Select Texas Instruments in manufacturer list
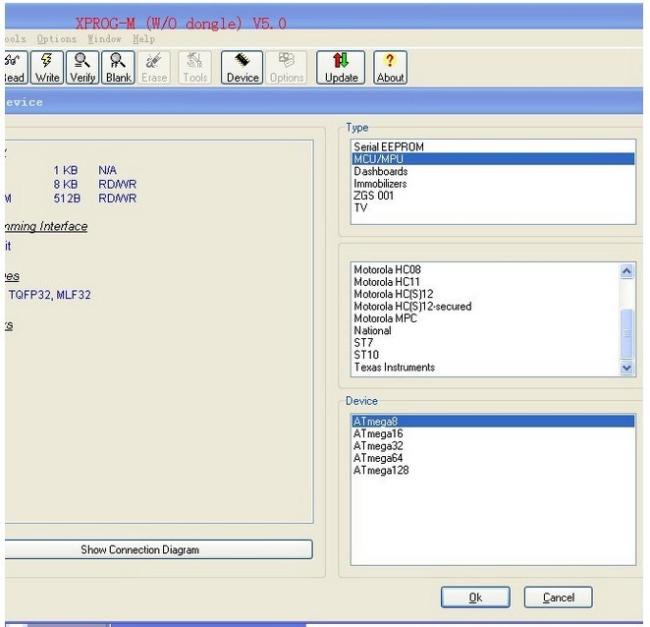This screenshot has height=627, width=650. coord(394,367)
